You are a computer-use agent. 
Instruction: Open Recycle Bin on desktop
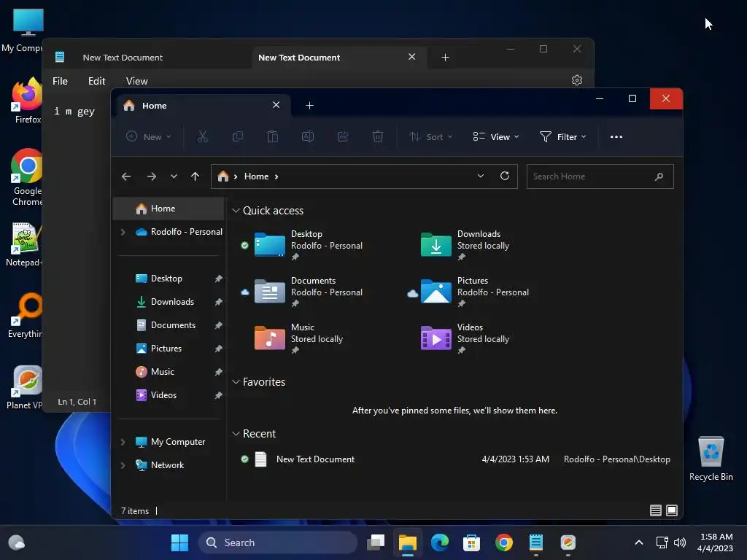point(711,459)
